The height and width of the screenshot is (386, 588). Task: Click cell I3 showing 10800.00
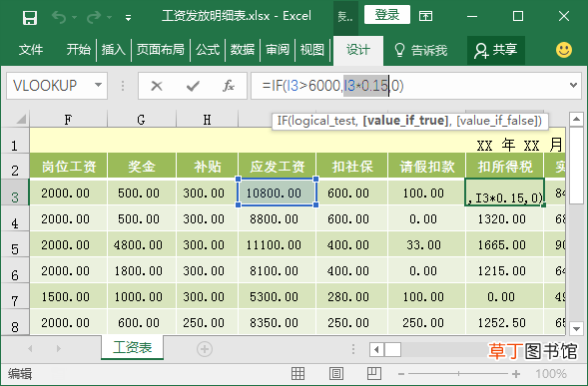tap(278, 193)
